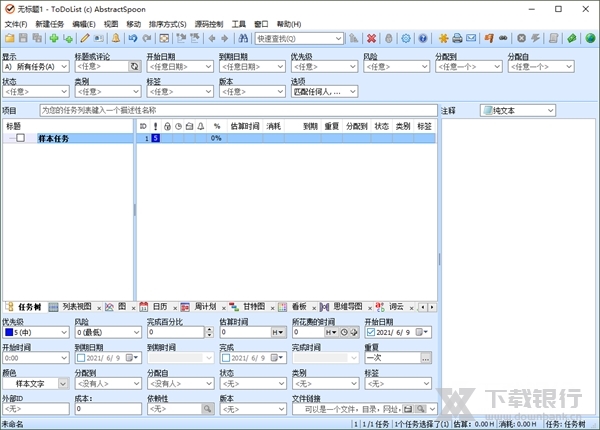Go to previous task with the left arrow

point(212,38)
